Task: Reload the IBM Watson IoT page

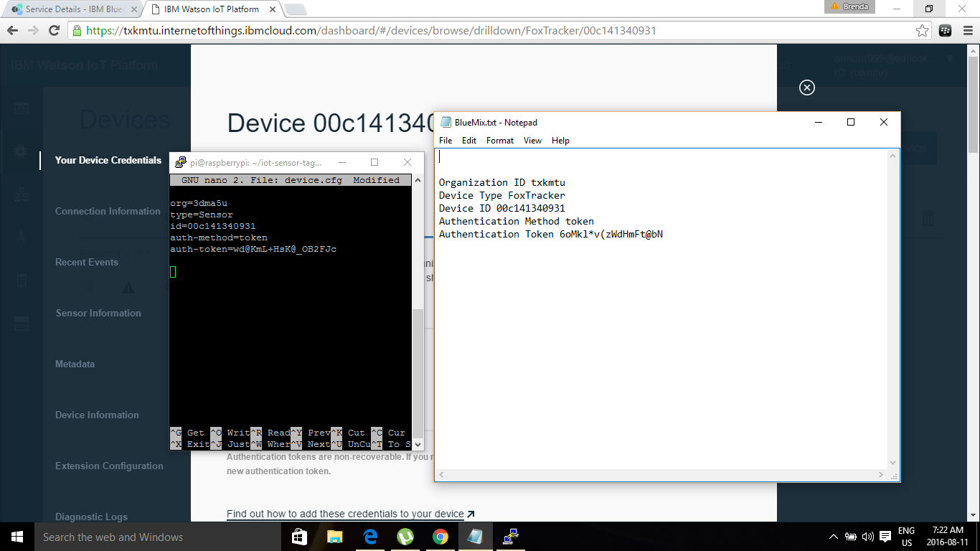Action: point(54,31)
